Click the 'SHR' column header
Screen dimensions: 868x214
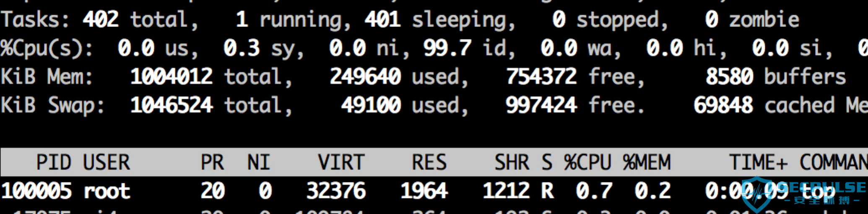pos(512,162)
